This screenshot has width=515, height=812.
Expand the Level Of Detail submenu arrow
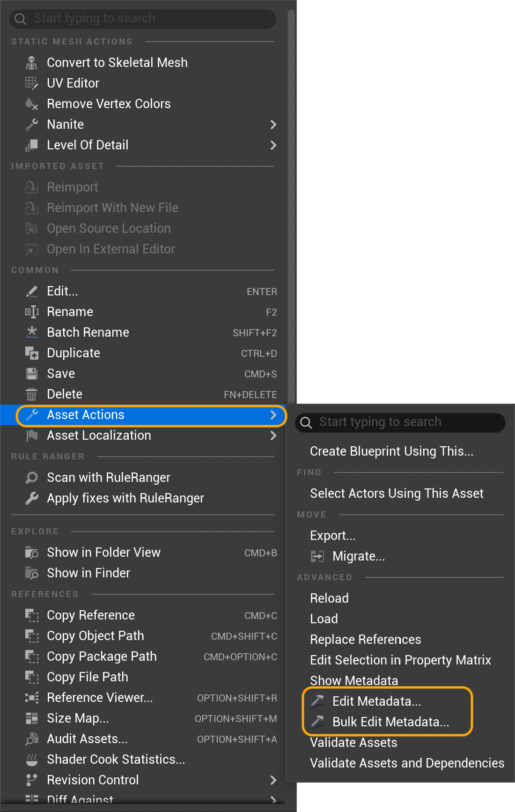pyautogui.click(x=273, y=145)
